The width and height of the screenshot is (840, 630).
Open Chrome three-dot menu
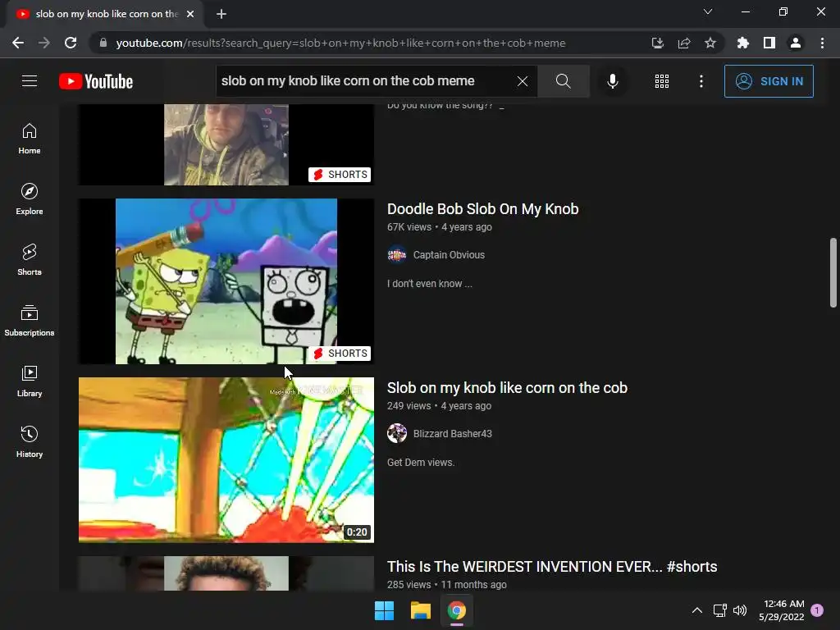tap(822, 43)
